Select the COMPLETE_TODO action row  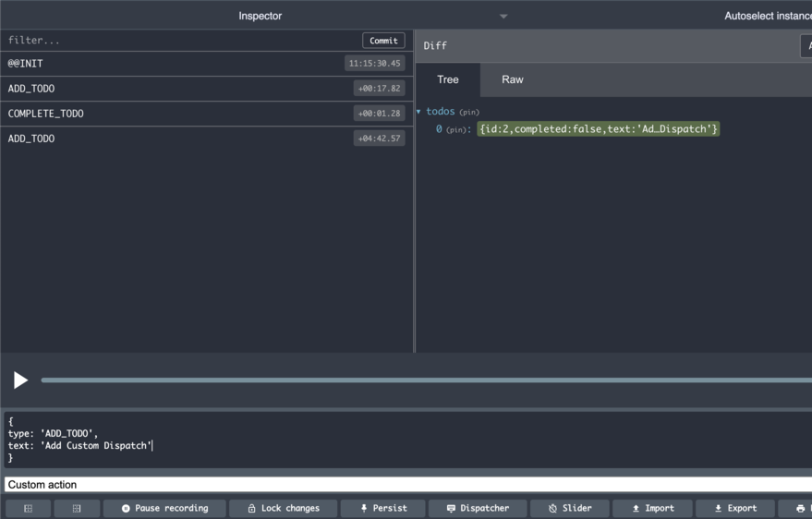coord(207,114)
